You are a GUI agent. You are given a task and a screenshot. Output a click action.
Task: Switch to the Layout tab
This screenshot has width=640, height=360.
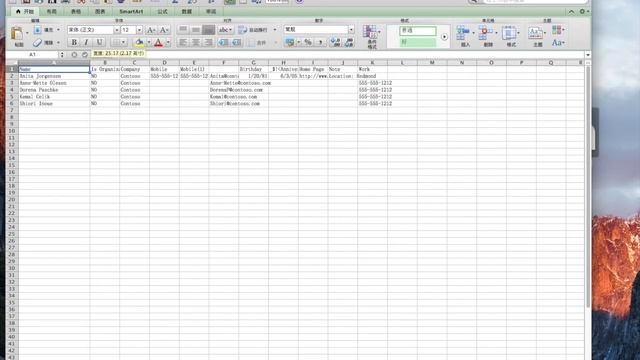click(51, 11)
